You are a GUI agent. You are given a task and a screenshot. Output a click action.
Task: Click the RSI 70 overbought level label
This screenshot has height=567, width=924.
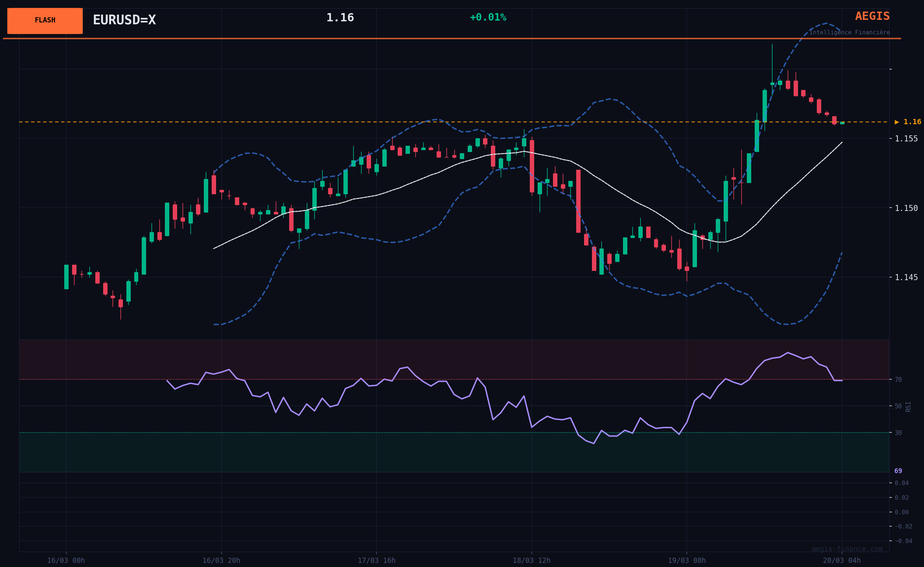[x=898, y=380]
